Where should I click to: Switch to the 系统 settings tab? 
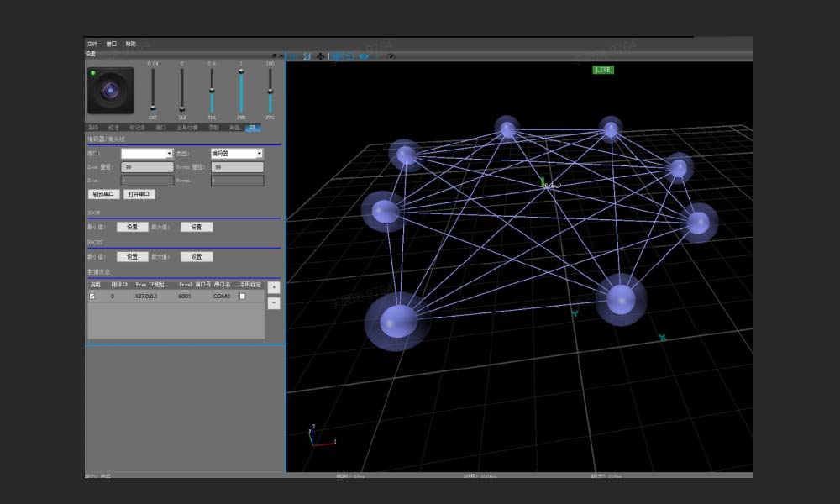[x=93, y=128]
